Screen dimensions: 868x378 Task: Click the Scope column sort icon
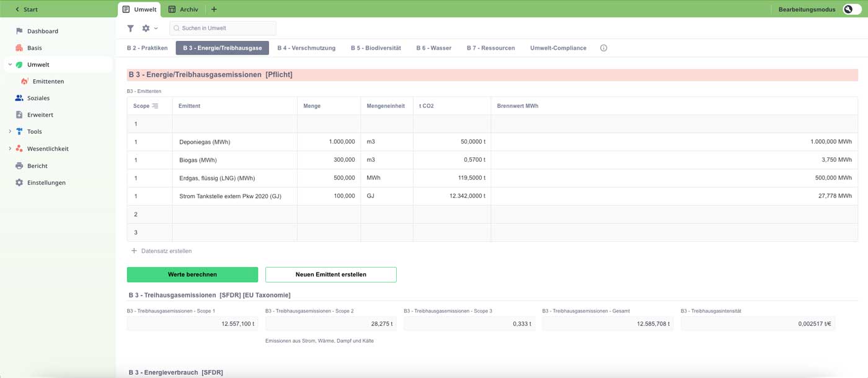[155, 106]
